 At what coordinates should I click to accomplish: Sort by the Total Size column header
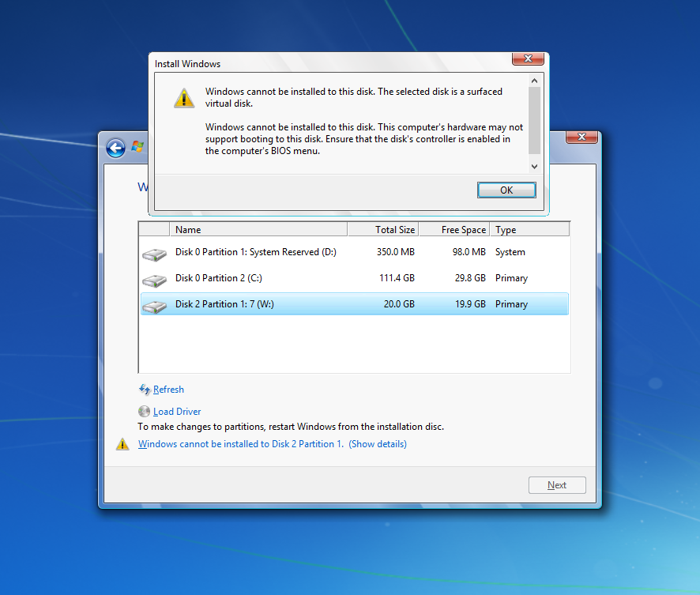tap(383, 229)
